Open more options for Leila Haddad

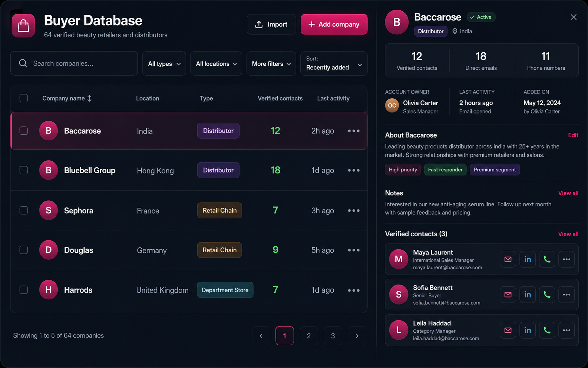point(566,330)
